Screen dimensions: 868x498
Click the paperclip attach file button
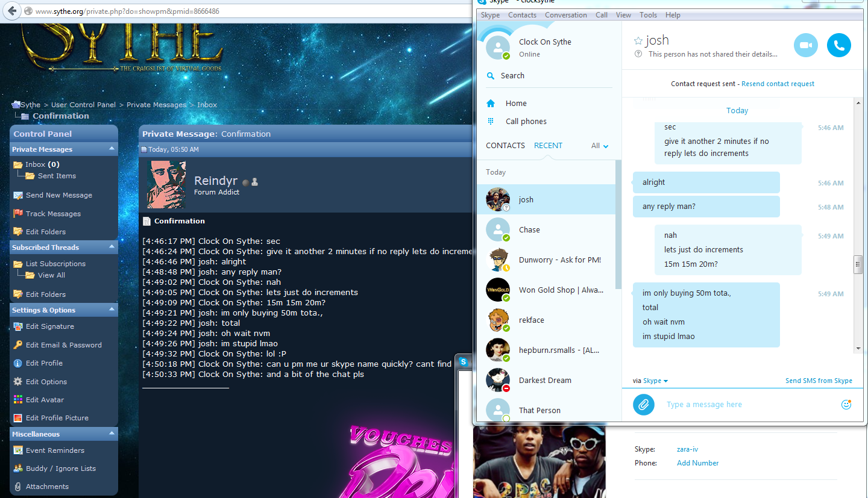(644, 405)
